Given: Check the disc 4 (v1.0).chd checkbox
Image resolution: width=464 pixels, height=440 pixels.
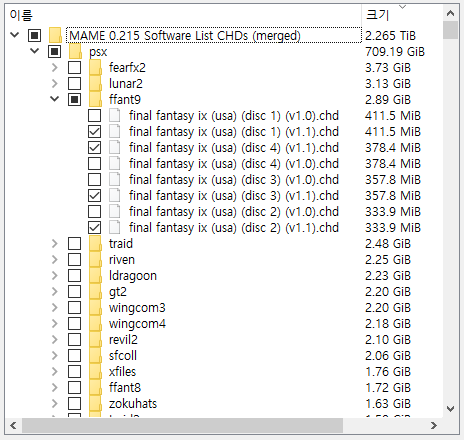Looking at the screenshot, I should pyautogui.click(x=94, y=163).
